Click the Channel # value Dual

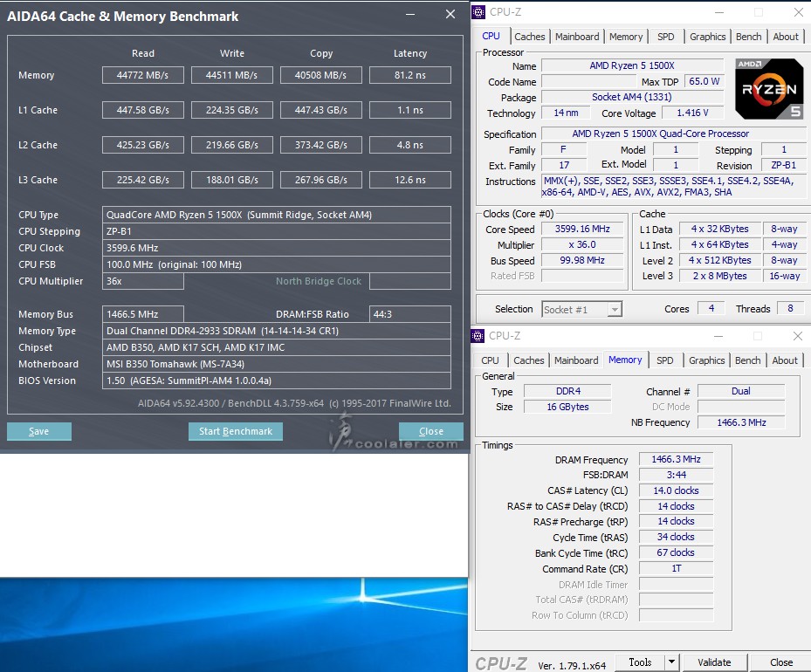[740, 391]
